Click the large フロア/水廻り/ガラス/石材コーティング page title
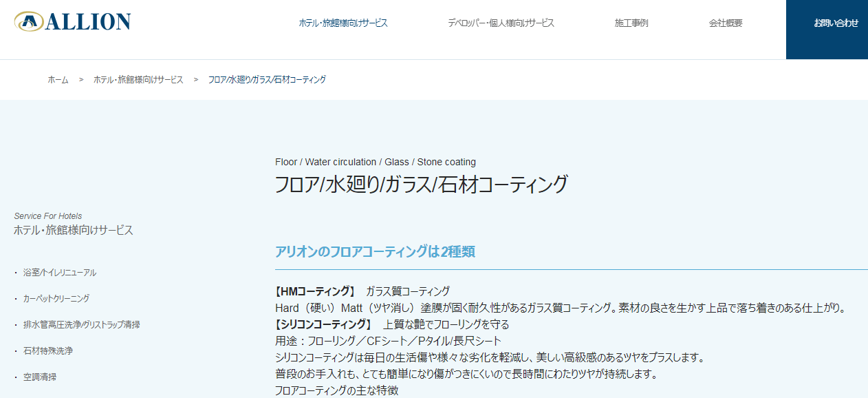The width and height of the screenshot is (868, 398). coord(421,185)
